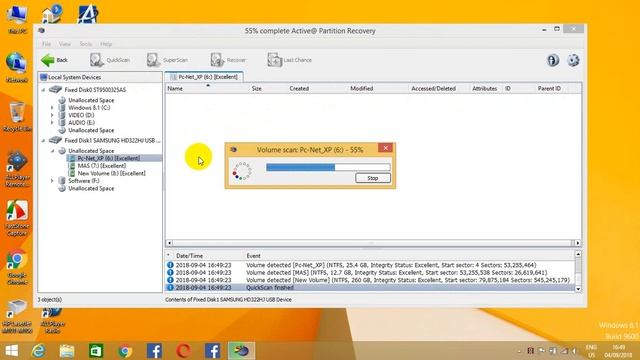Click file list scroll left arrow
This screenshot has width=640, height=360.
click(169, 243)
